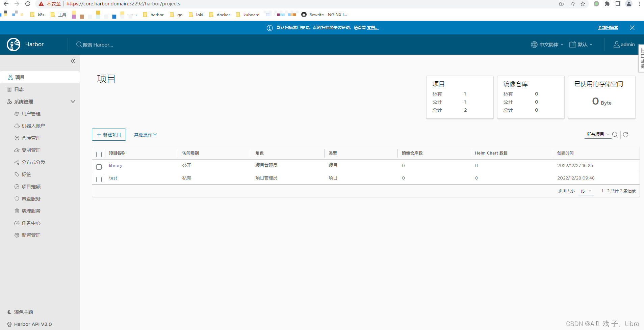Collapse the 系统管理 section chevron

(x=73, y=102)
